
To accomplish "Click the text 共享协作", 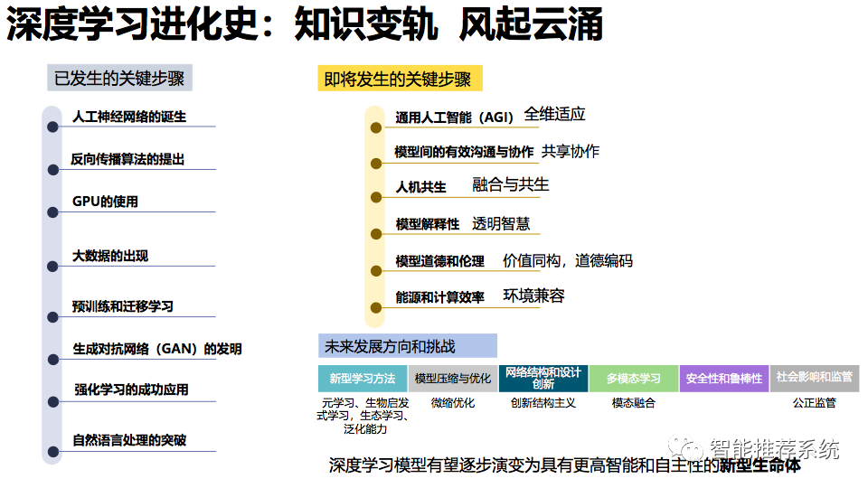I will pos(571,151).
